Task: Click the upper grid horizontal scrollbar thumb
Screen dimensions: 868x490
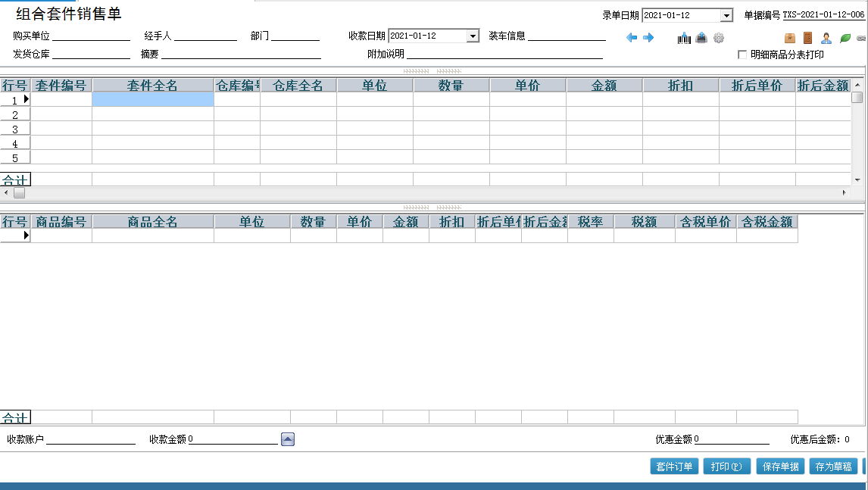Action: 19,193
